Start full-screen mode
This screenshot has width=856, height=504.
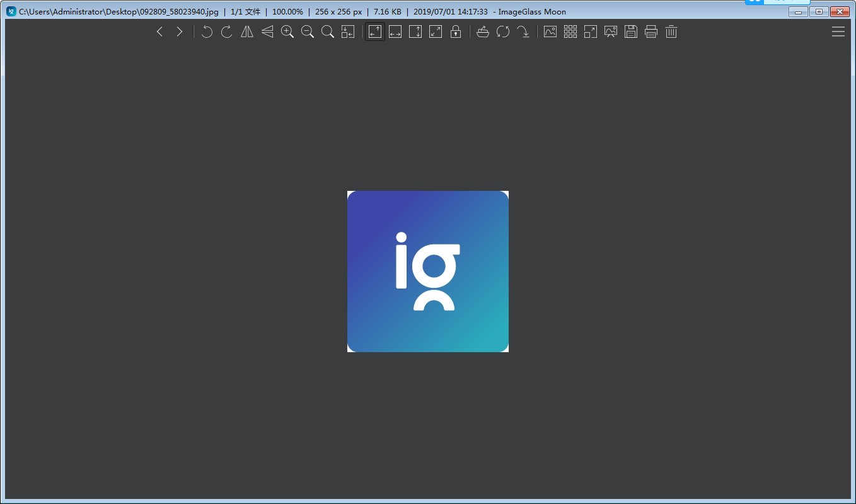(x=591, y=31)
